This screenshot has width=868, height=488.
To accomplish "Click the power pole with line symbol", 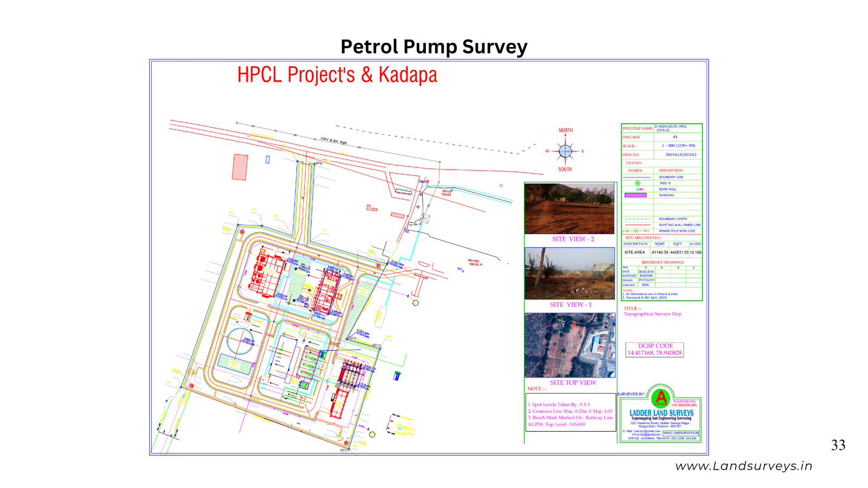I will click(636, 231).
